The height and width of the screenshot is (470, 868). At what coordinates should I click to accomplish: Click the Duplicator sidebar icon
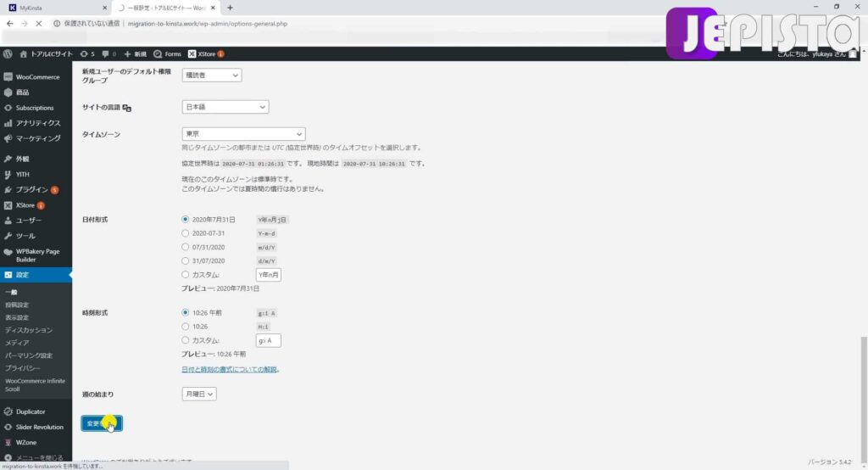pyautogui.click(x=8, y=411)
